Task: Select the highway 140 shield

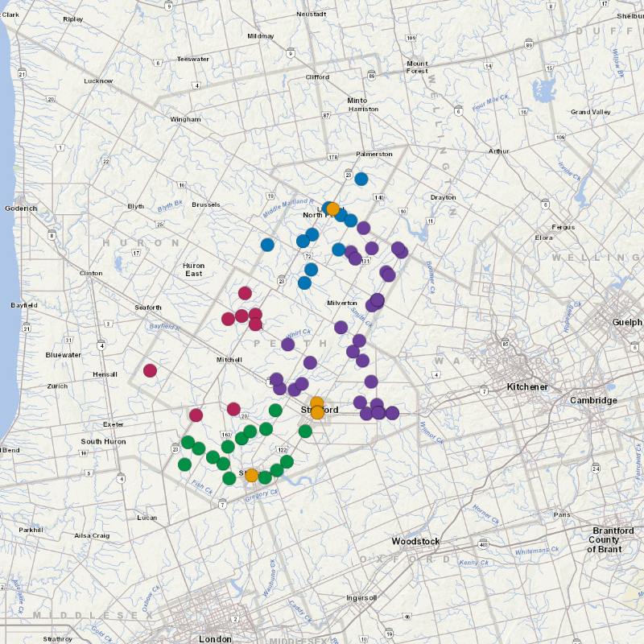Action: pyautogui.click(x=378, y=197)
